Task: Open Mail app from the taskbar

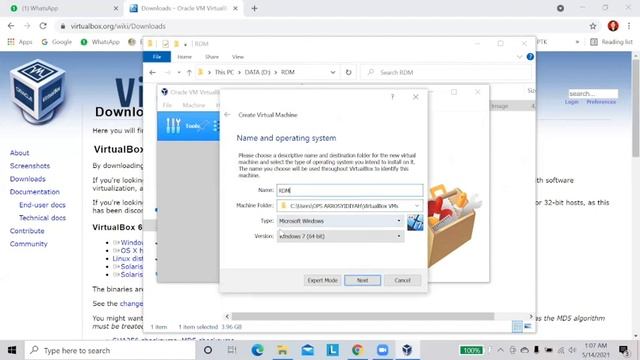Action: pyautogui.click(x=307, y=350)
